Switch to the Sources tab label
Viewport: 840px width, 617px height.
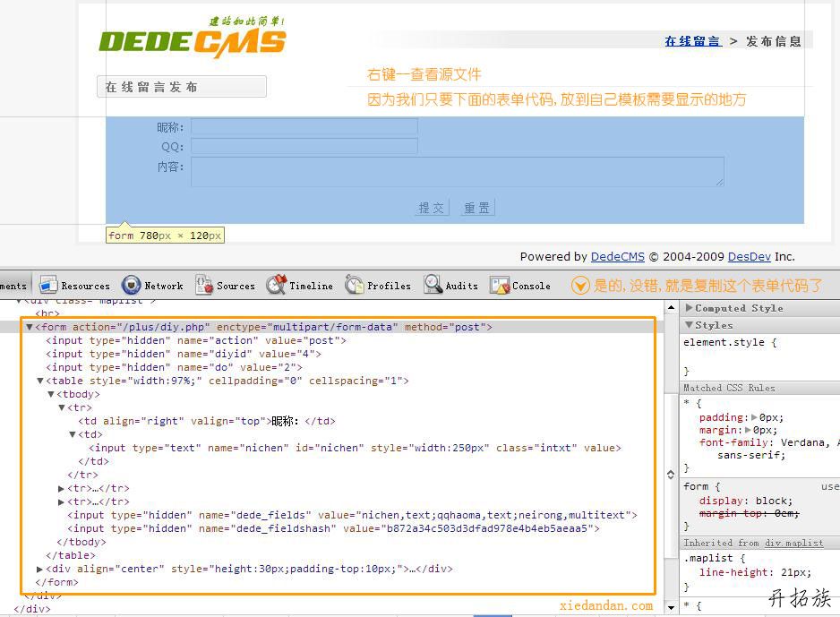pyautogui.click(x=236, y=286)
